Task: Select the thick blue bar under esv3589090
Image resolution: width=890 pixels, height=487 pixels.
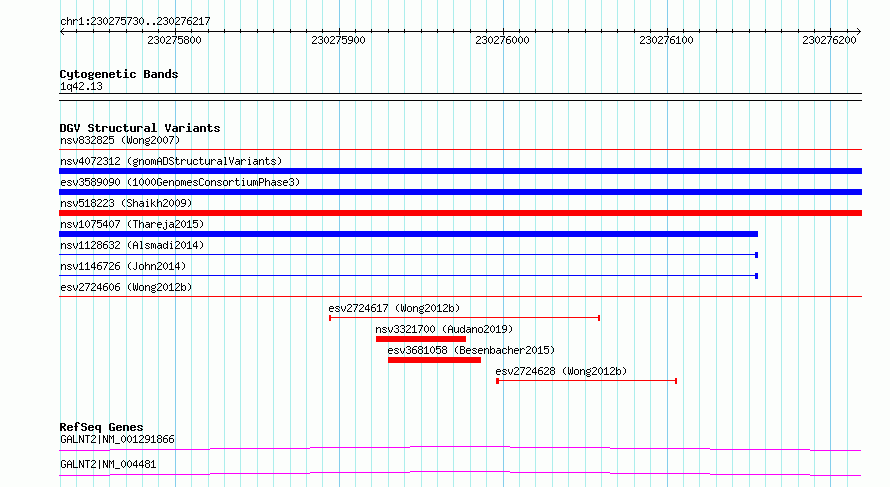Action: pos(460,192)
